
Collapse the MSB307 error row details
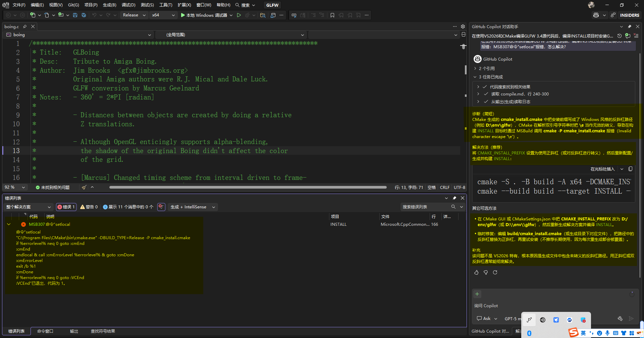coord(9,224)
